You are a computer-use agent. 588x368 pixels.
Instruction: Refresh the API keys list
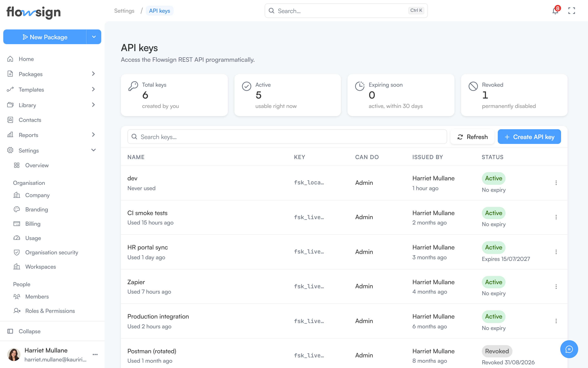click(472, 137)
